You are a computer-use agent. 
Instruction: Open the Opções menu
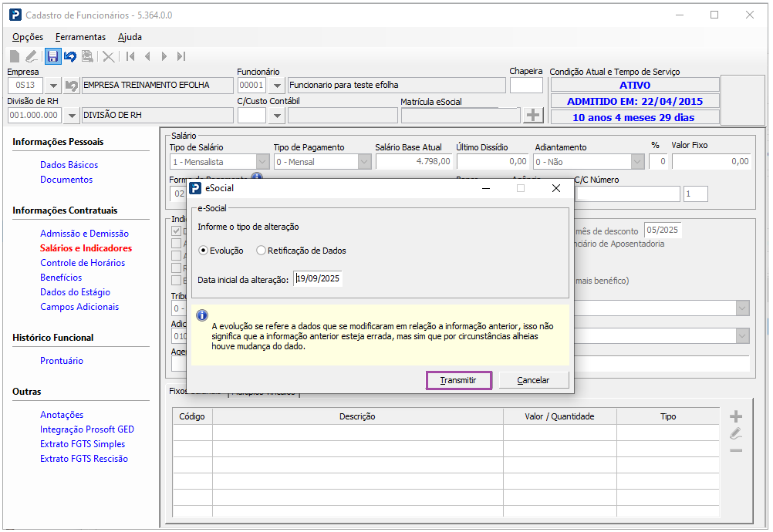(x=28, y=37)
